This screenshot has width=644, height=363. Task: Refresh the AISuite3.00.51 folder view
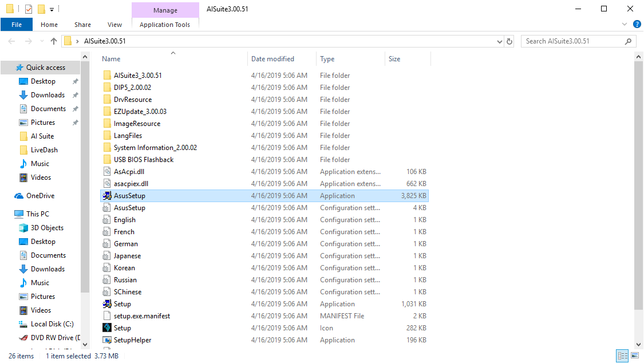point(509,41)
